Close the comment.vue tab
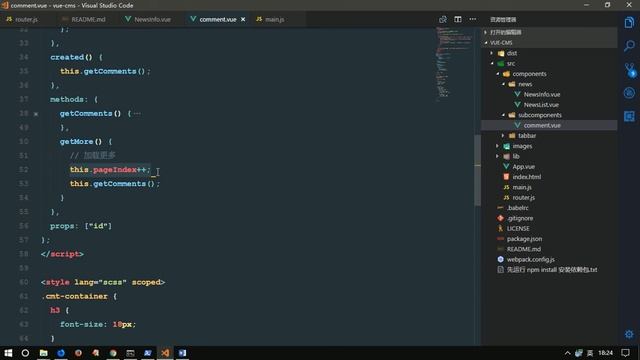This screenshot has height=360, width=640. click(243, 19)
